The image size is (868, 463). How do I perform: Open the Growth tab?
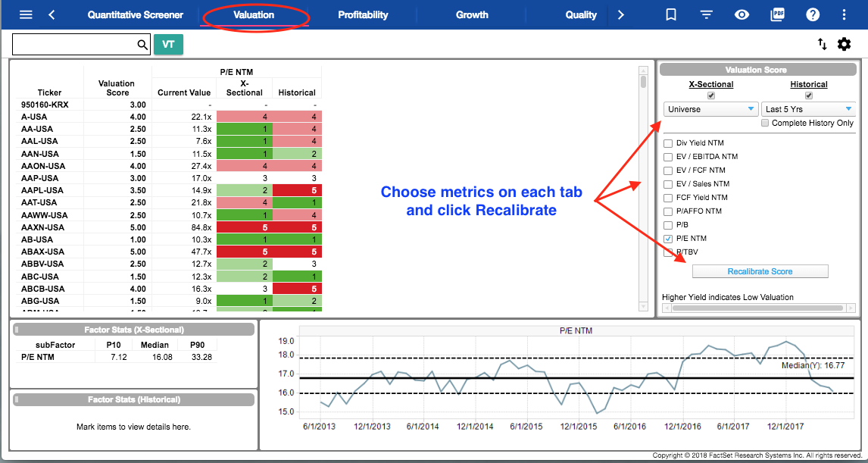[472, 15]
